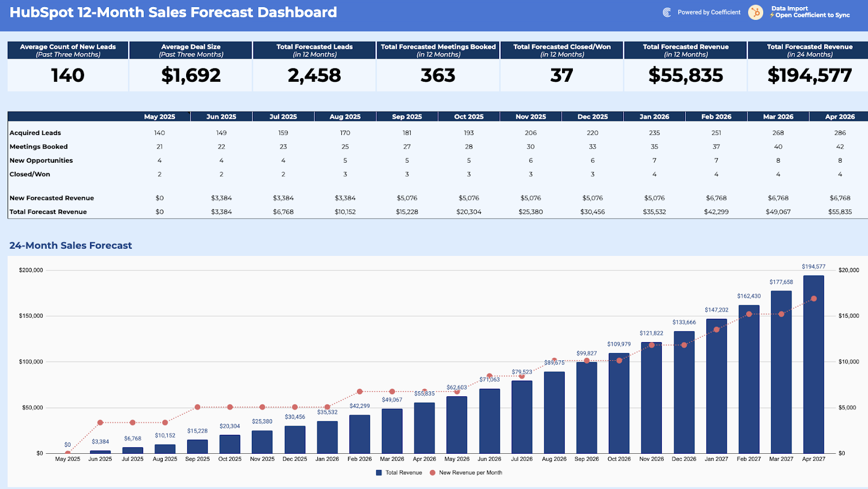Image resolution: width=868 pixels, height=489 pixels.
Task: Click Meetings Booked value 42 for Apr 2026
Action: [x=840, y=146]
